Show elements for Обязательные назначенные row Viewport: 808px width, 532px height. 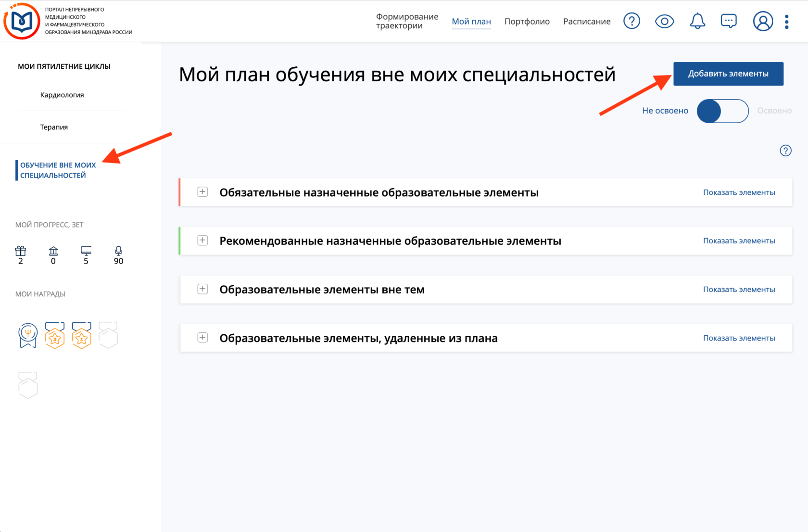[739, 192]
